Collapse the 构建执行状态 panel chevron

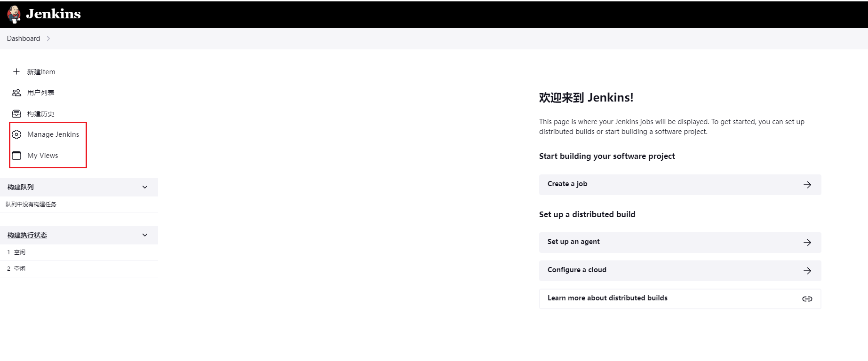tap(145, 235)
